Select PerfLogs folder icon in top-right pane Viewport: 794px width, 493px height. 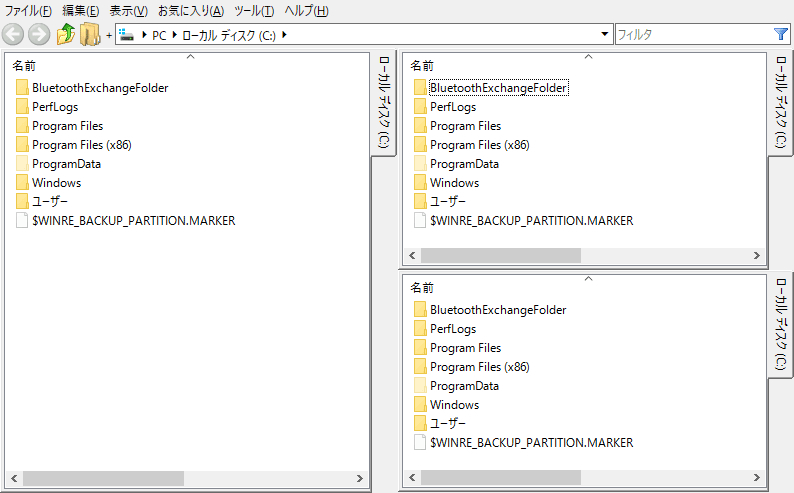click(420, 107)
